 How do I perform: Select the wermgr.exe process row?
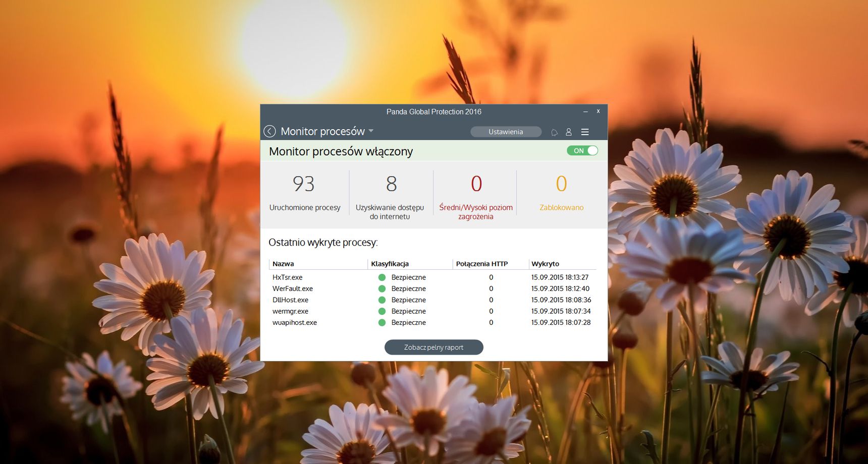coord(432,311)
